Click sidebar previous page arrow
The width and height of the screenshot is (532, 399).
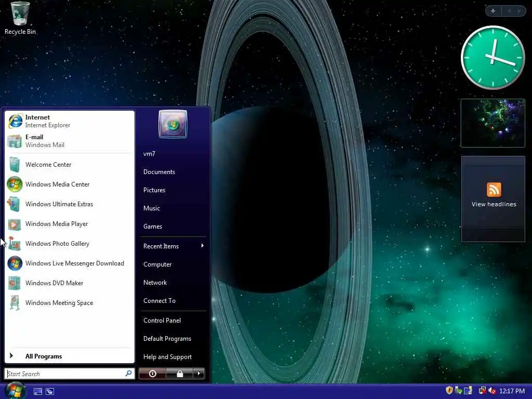click(x=509, y=11)
